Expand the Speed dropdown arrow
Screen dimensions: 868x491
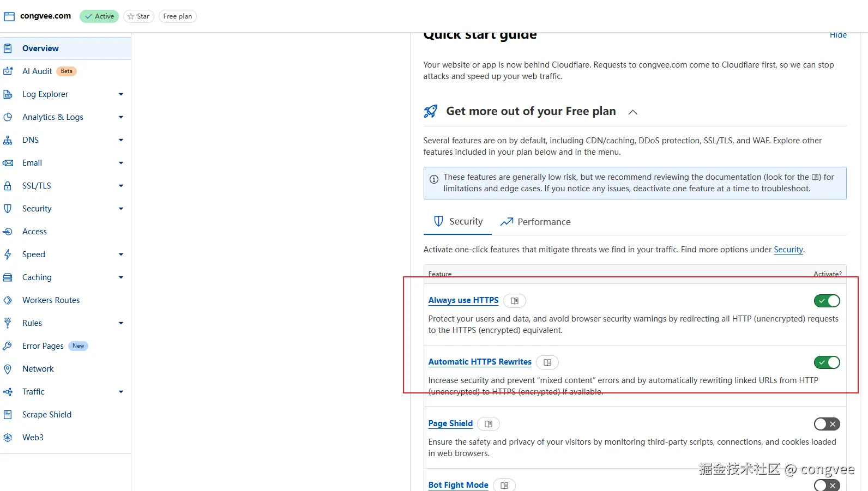coord(121,254)
